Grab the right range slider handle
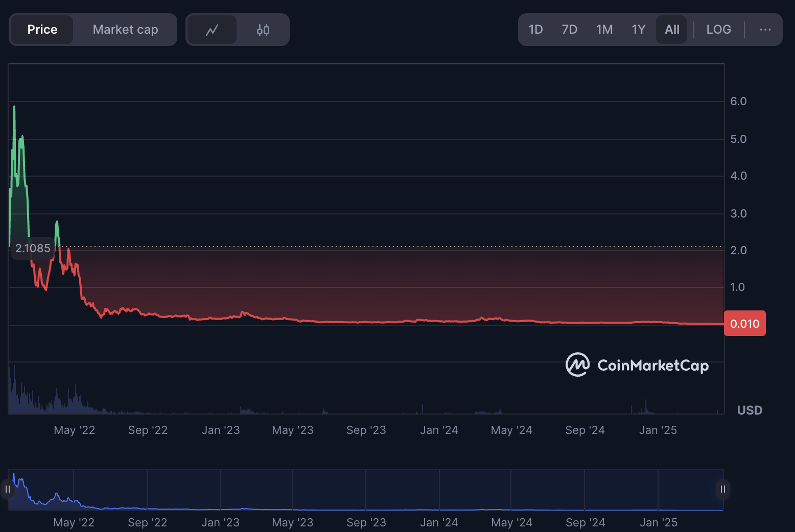 pos(722,489)
